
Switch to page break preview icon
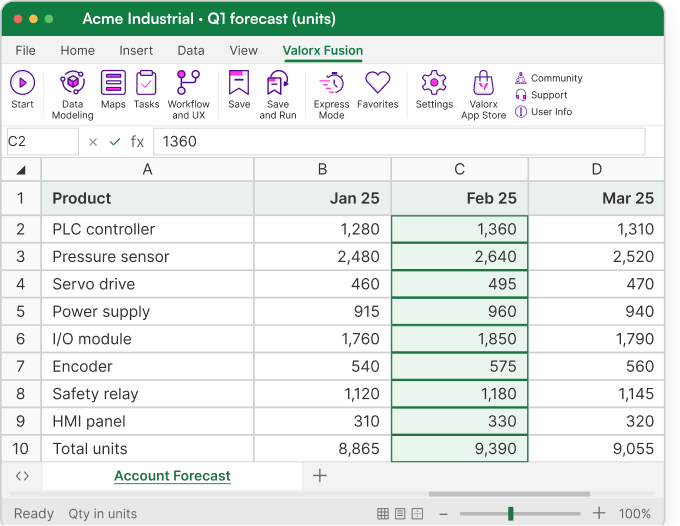(417, 514)
